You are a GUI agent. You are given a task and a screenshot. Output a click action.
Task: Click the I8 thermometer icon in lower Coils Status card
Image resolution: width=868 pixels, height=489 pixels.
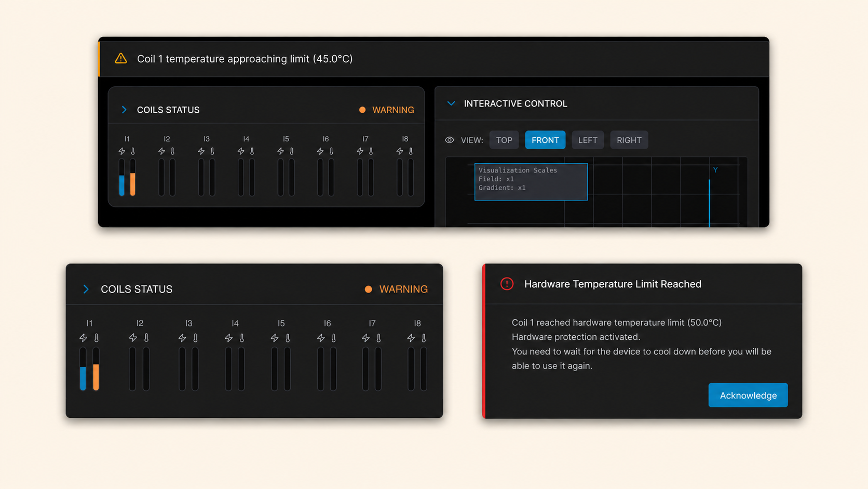424,338
